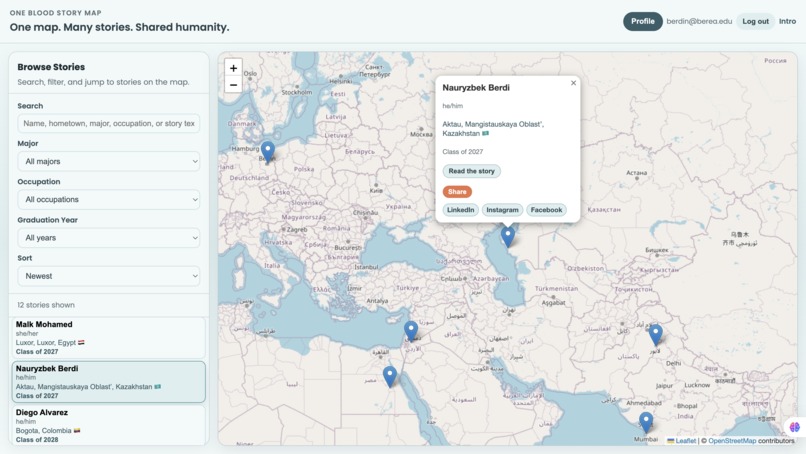This screenshot has width=806, height=454.
Task: Close the Nauryzbek Berdi popup
Action: point(573,83)
